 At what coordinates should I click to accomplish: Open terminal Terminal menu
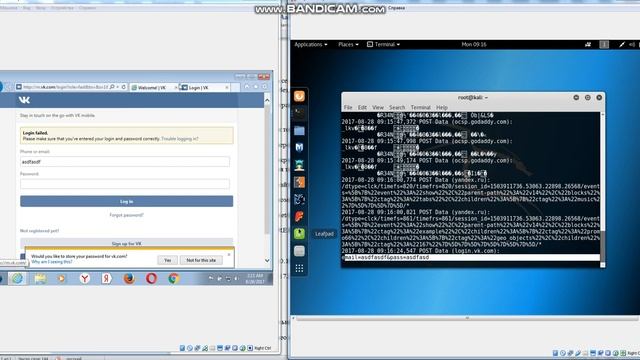point(421,107)
